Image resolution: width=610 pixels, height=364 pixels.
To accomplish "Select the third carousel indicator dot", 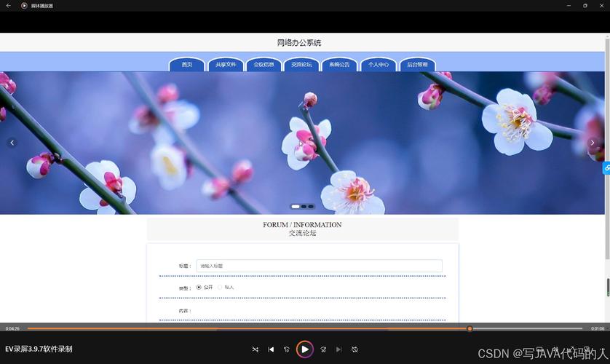I will click(x=311, y=207).
